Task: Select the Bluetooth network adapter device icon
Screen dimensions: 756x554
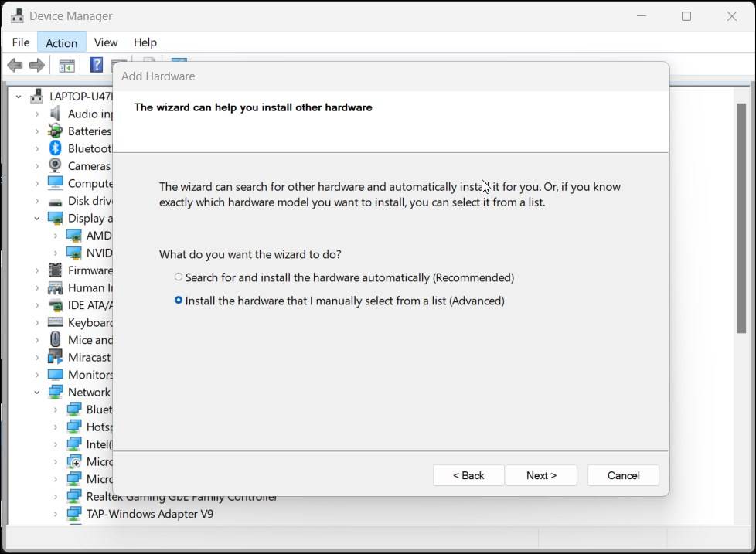Action: coord(73,409)
